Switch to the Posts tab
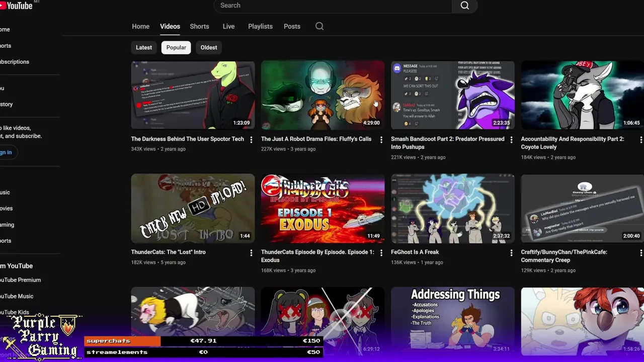Screen dimensions: 644x362 292,26
